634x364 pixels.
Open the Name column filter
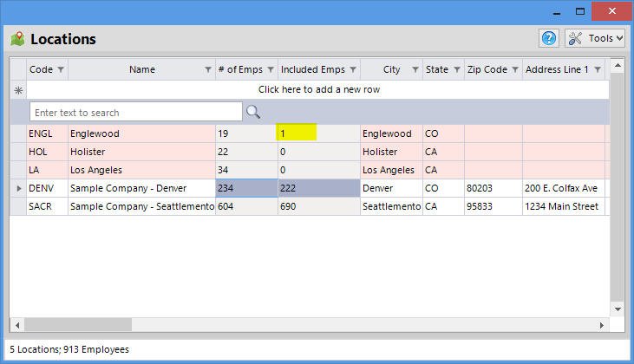pos(208,69)
